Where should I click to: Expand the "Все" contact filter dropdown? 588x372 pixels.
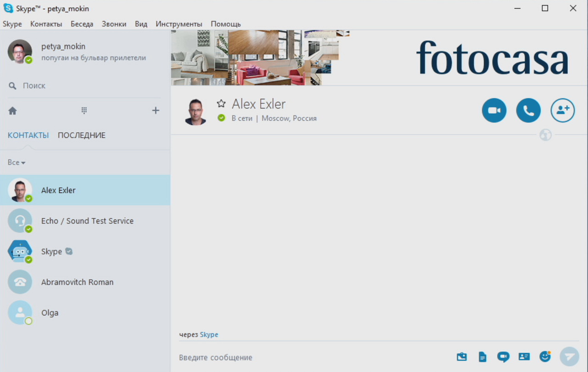17,163
